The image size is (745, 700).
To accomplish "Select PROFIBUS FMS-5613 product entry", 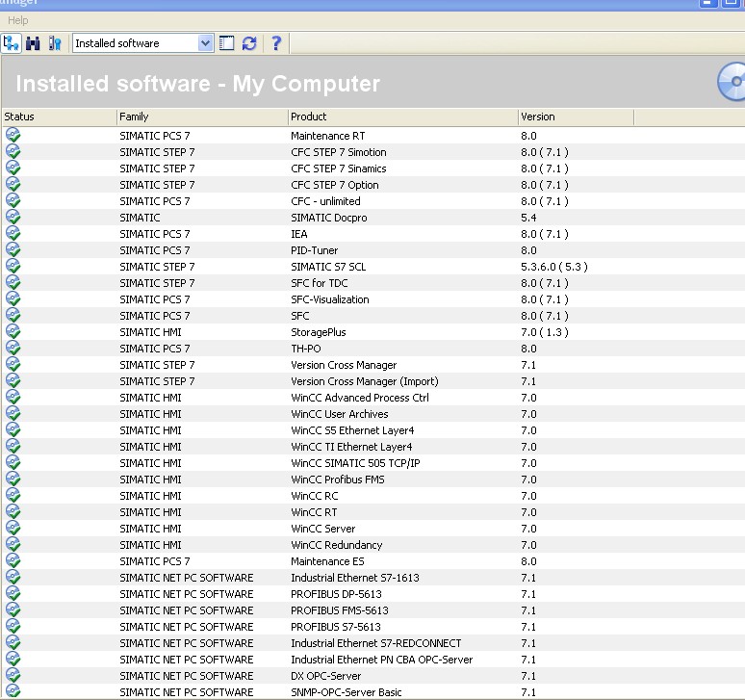I will (x=340, y=610).
